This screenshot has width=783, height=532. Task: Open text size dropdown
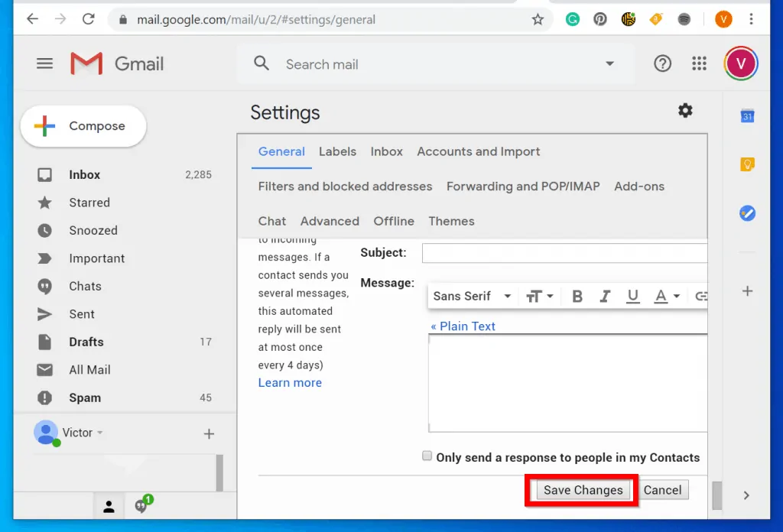539,297
